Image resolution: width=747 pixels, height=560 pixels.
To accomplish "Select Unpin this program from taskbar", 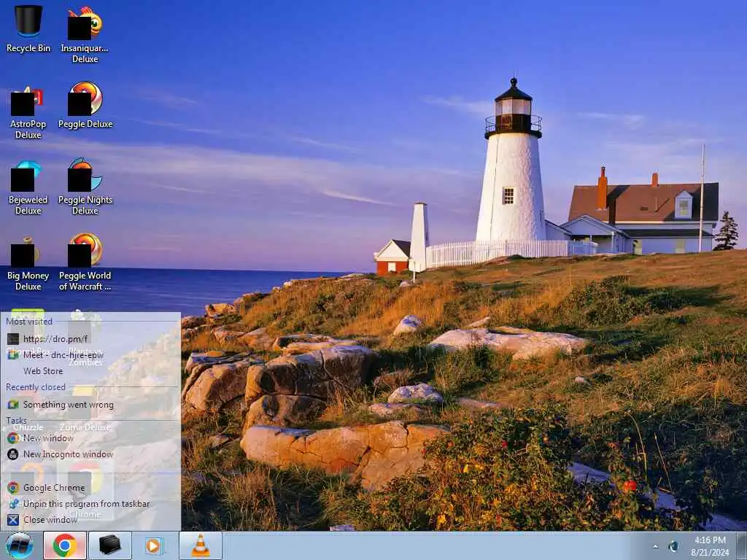I will tap(90, 504).
